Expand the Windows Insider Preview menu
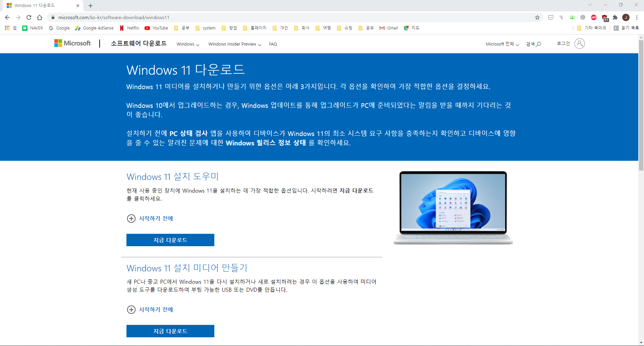This screenshot has height=346, width=644. (x=235, y=44)
